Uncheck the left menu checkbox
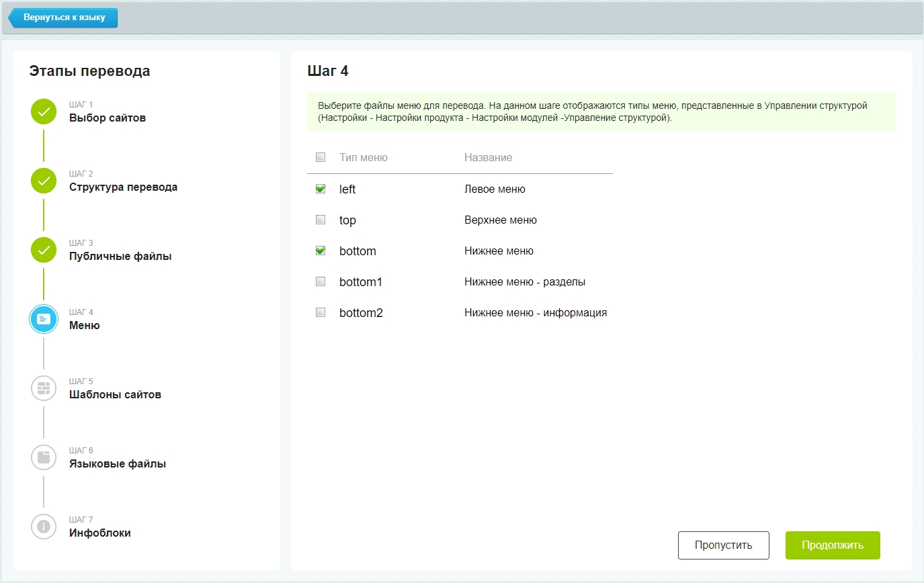Image resolution: width=924 pixels, height=583 pixels. point(321,189)
